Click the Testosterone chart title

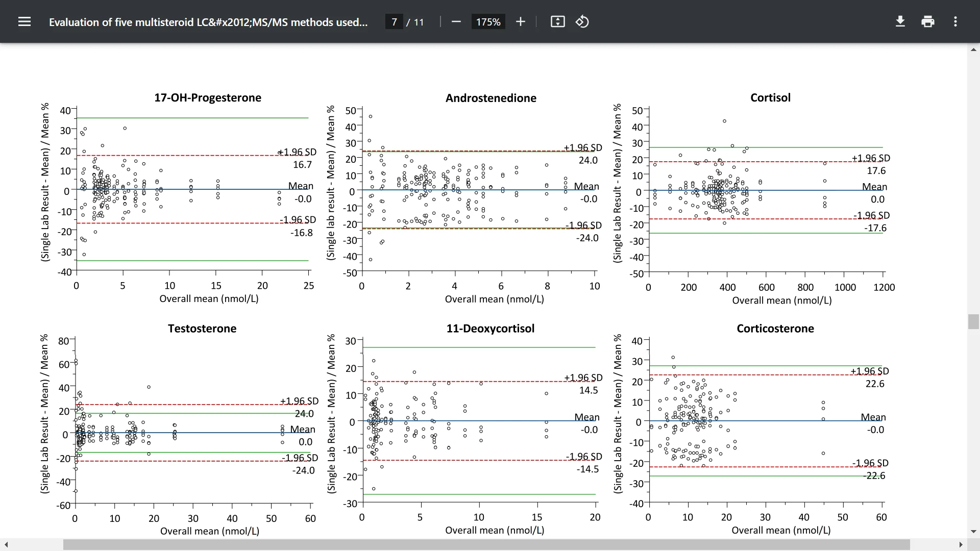point(202,329)
